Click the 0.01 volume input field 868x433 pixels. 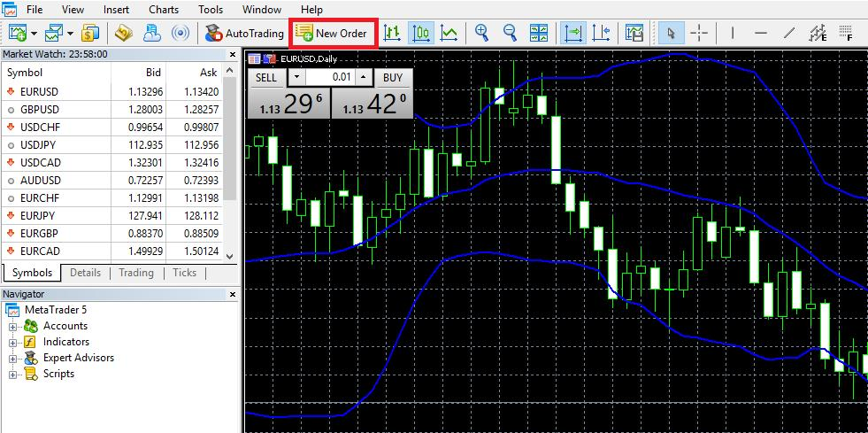[x=330, y=78]
